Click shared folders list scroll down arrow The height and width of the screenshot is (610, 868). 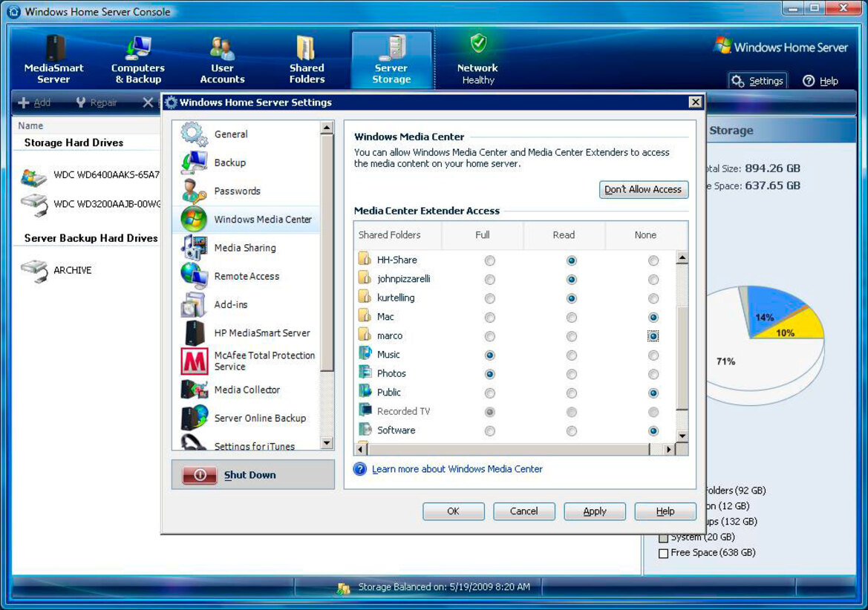[682, 436]
